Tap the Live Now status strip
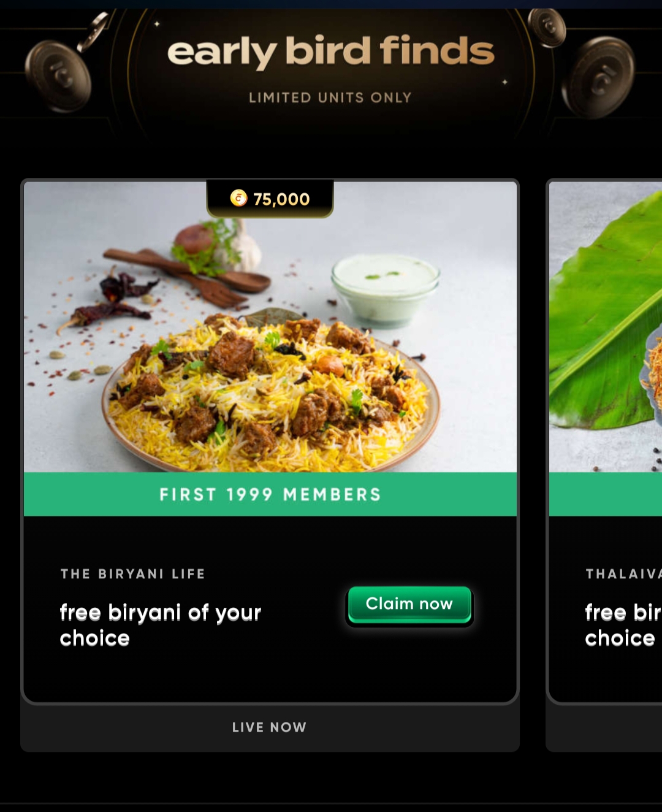Viewport: 662px width, 812px height. click(x=270, y=727)
